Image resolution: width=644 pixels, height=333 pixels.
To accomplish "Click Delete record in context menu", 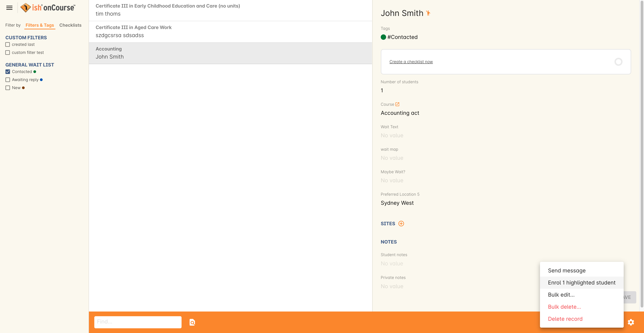I will (565, 319).
